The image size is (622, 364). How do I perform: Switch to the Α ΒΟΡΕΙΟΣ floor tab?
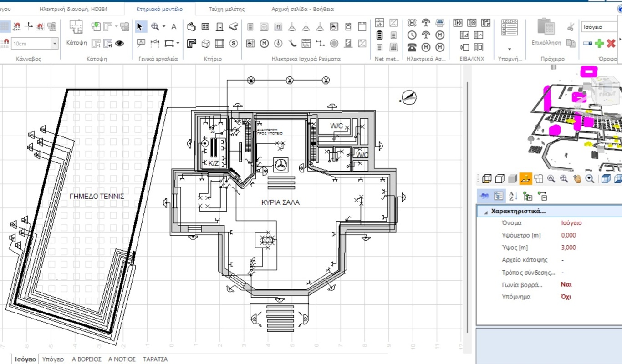87,359
